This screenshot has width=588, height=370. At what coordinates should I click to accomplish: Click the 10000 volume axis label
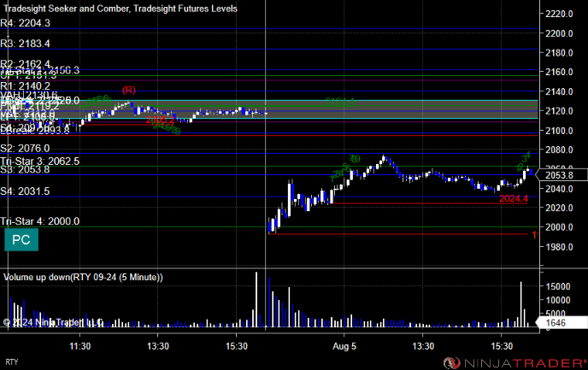pyautogui.click(x=557, y=300)
